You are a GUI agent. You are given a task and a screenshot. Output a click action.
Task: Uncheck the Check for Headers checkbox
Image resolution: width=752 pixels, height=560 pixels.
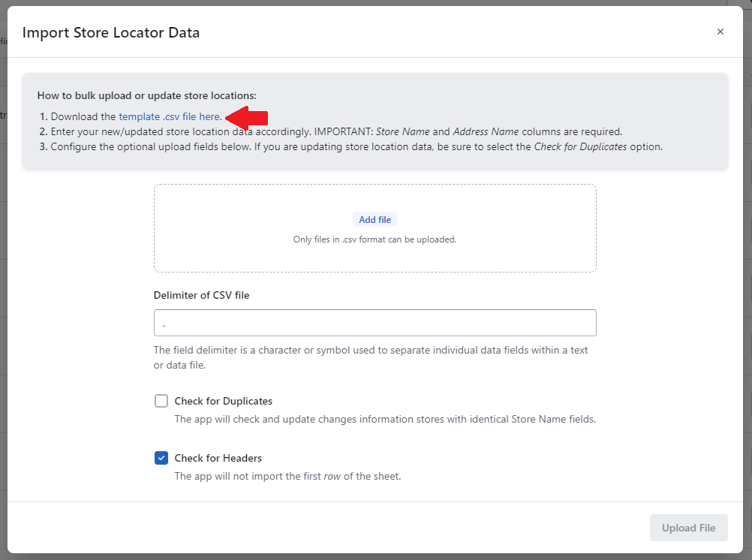[161, 458]
